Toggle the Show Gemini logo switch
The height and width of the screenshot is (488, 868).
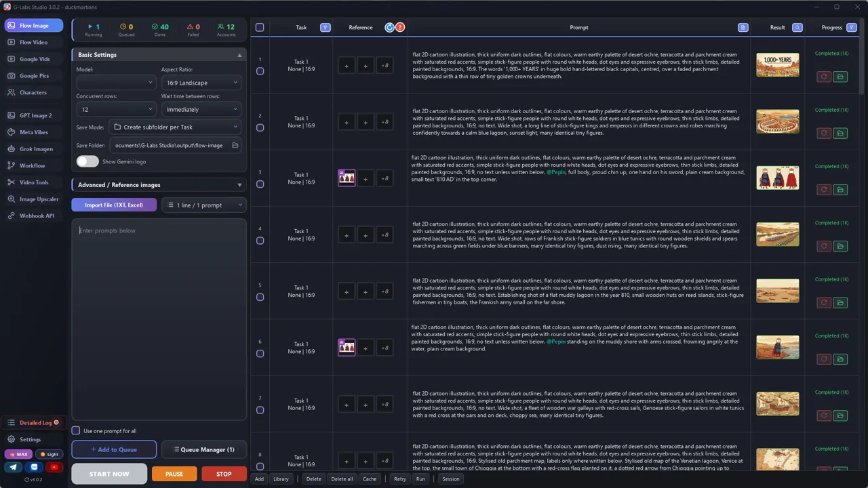pyautogui.click(x=87, y=161)
